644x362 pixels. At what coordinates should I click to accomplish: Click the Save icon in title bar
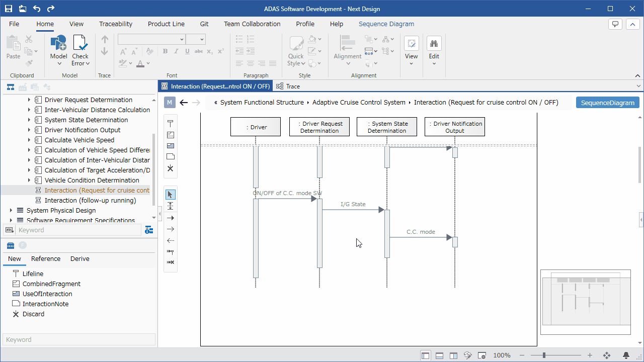[9, 9]
